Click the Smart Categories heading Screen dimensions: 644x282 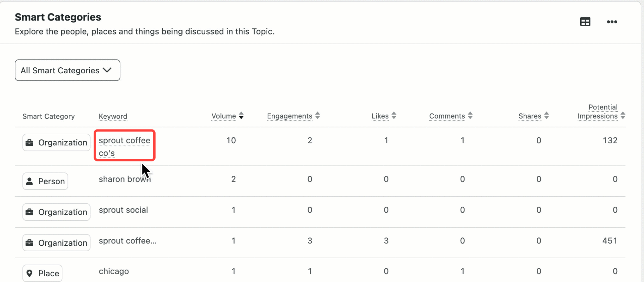coord(58,17)
